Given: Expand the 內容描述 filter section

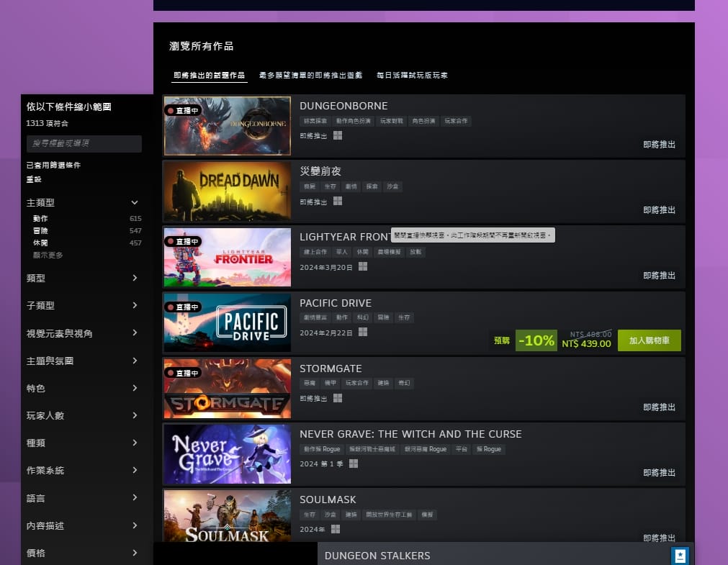Looking at the screenshot, I should pyautogui.click(x=135, y=525).
